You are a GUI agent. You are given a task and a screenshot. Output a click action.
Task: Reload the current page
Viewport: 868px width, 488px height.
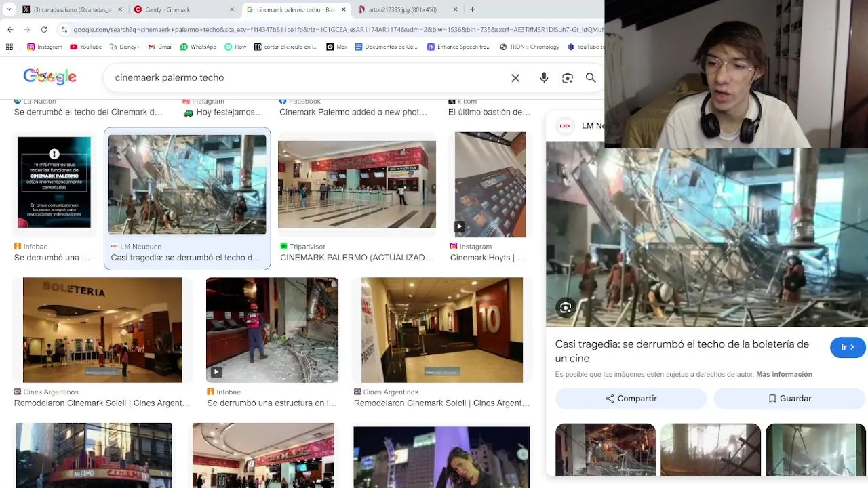tap(44, 29)
